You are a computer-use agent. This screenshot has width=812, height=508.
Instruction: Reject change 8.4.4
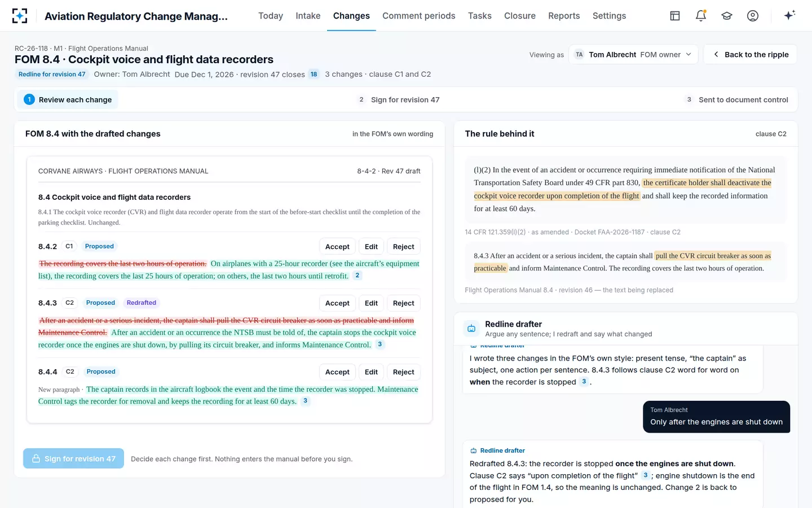point(404,372)
